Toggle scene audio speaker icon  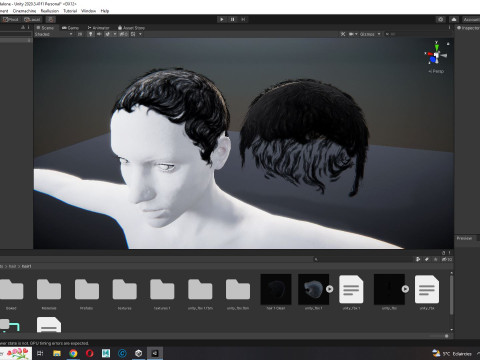(x=99, y=34)
